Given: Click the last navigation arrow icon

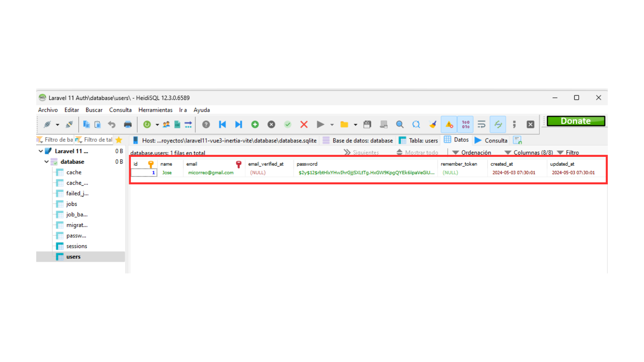Looking at the screenshot, I should point(238,124).
